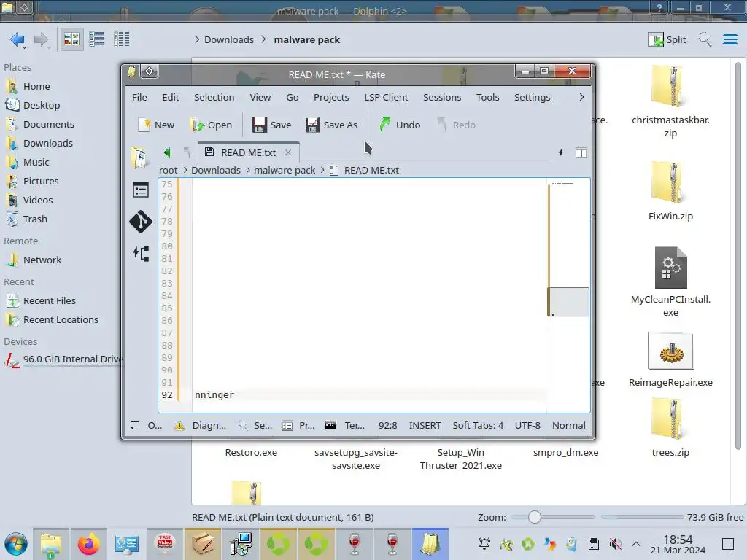The image size is (747, 560).
Task: Toggle split view button in Kate tab bar
Action: coord(581,152)
